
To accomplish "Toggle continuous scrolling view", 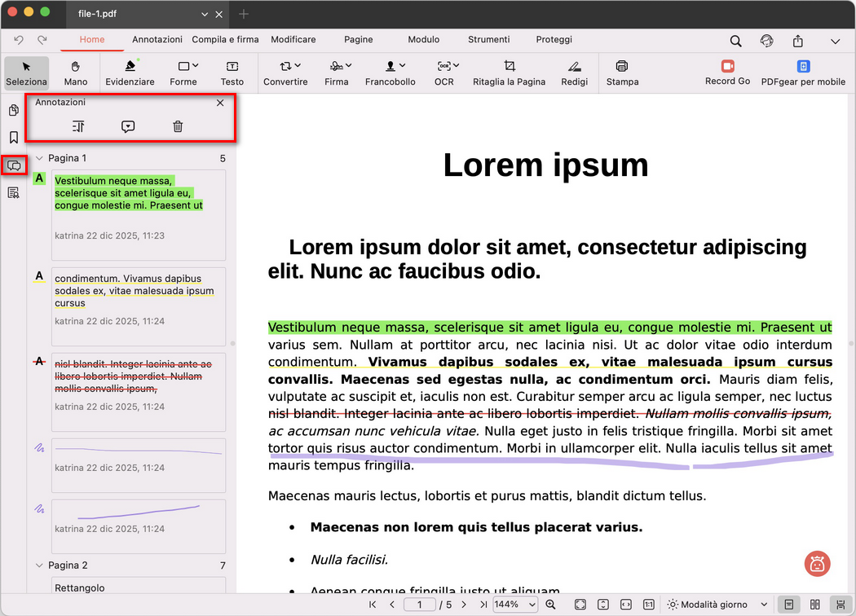I will tap(840, 605).
